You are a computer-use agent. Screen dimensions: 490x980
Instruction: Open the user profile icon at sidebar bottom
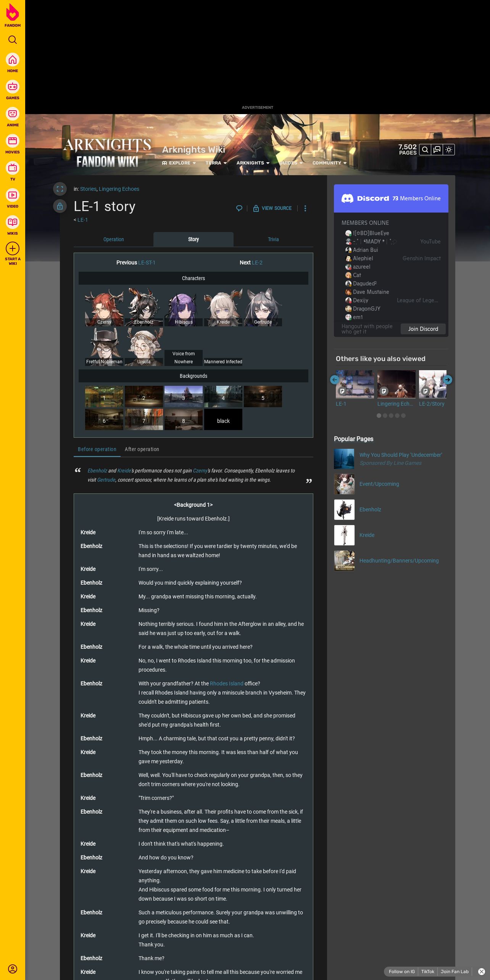tap(13, 969)
